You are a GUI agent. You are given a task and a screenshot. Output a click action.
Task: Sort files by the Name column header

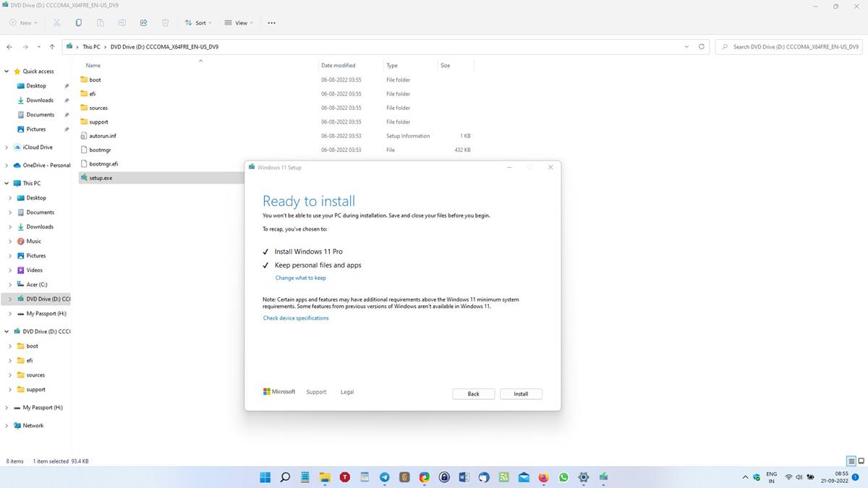(x=93, y=65)
